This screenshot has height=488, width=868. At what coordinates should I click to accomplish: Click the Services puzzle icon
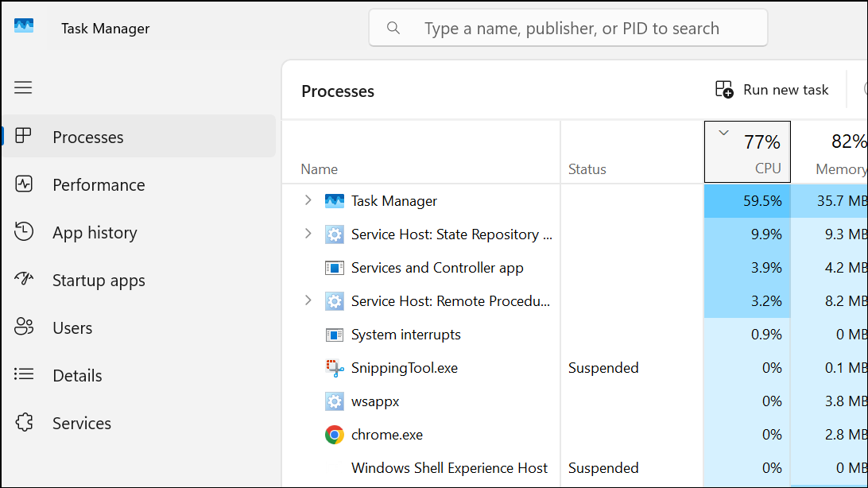(x=24, y=423)
